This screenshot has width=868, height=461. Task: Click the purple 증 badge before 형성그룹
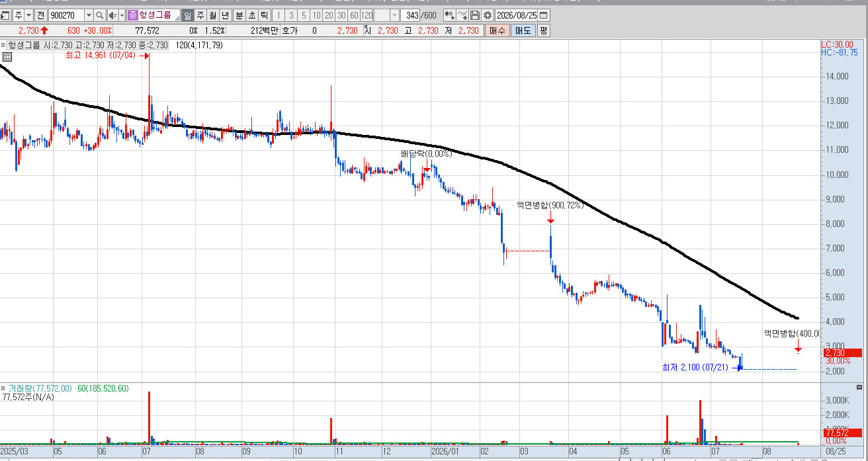click(x=133, y=15)
